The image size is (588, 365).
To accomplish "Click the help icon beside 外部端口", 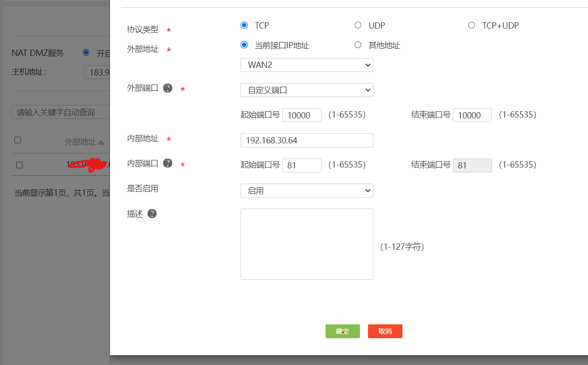I will click(x=168, y=88).
